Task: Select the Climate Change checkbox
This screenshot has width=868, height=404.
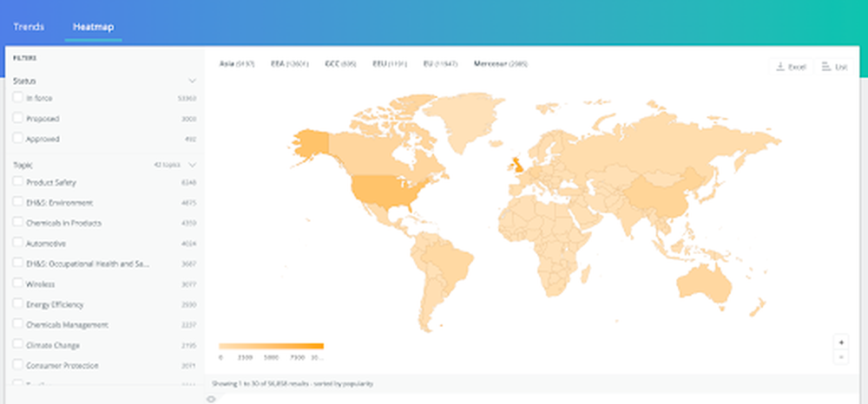Action: tap(17, 345)
